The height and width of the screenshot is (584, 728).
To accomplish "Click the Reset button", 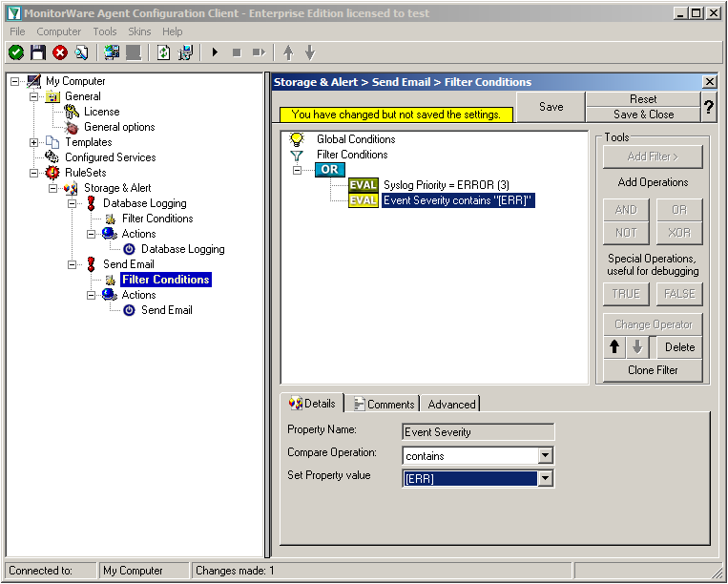I will (x=643, y=99).
